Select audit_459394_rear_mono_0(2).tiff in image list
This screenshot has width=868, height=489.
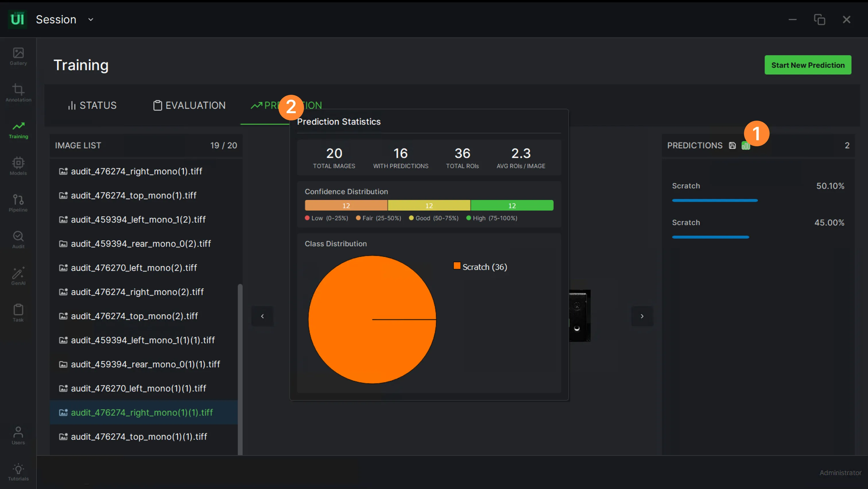click(144, 243)
